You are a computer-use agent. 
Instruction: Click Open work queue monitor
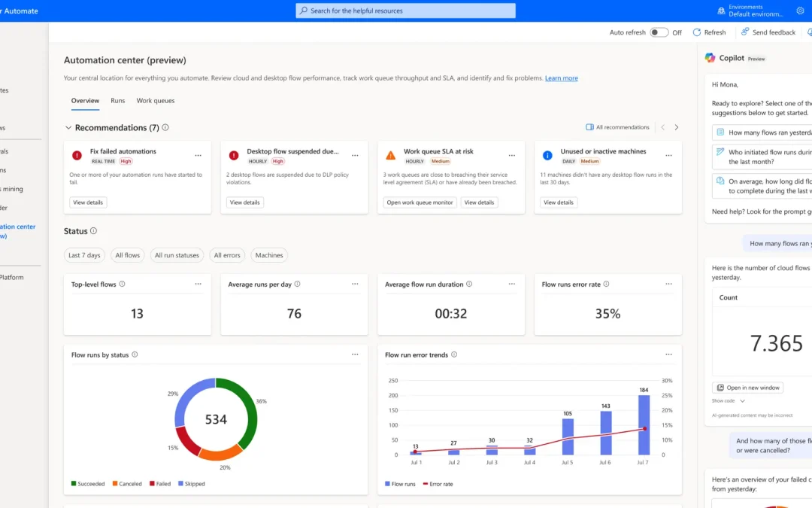point(420,202)
